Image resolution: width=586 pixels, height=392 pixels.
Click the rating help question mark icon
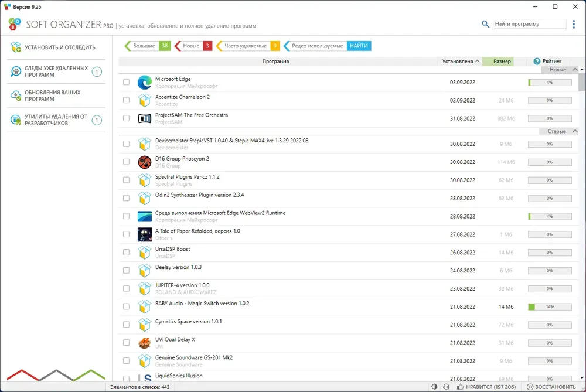tap(537, 62)
